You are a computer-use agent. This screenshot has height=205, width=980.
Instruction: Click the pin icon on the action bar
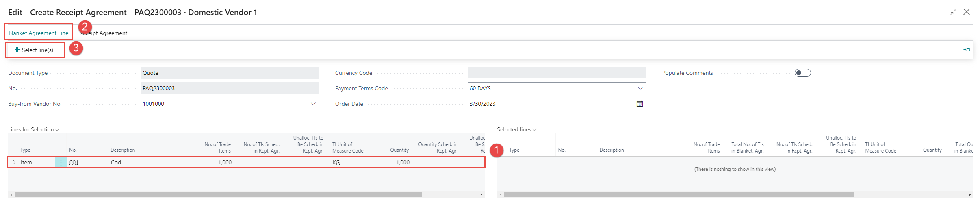tap(967, 50)
